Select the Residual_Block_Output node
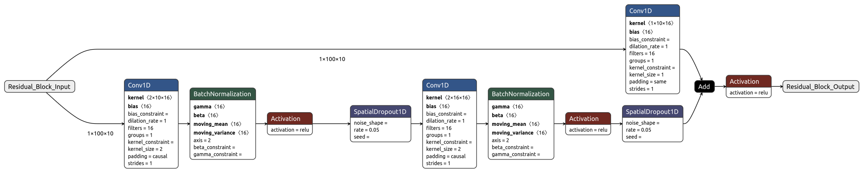This screenshot has height=172, width=868. (x=820, y=86)
